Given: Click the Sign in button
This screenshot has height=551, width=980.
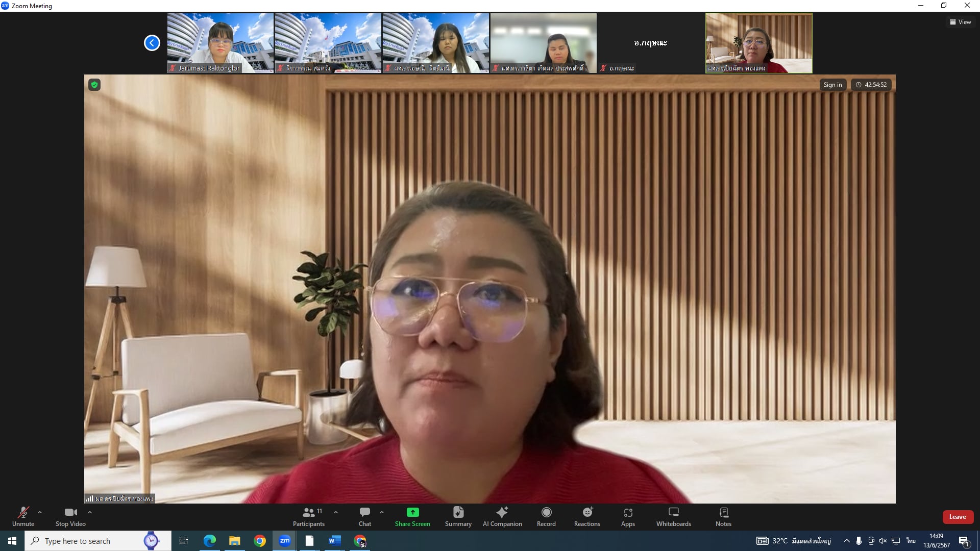Looking at the screenshot, I should coord(832,85).
